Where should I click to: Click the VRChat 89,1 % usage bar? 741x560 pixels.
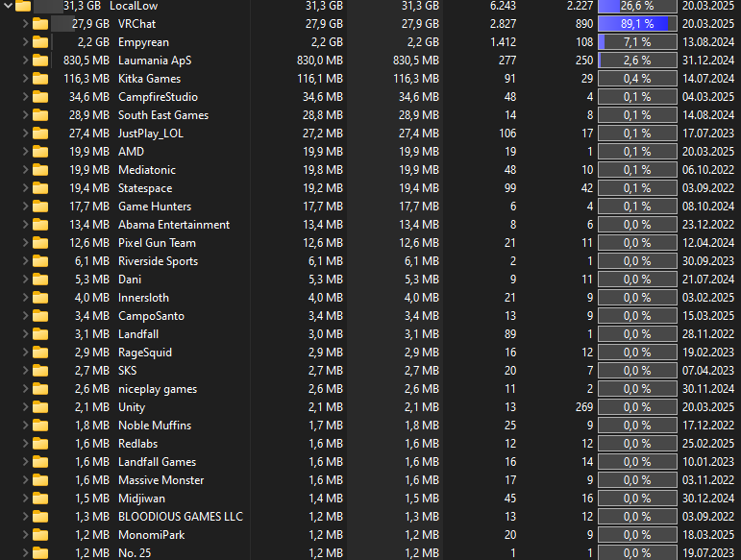pyautogui.click(x=637, y=24)
